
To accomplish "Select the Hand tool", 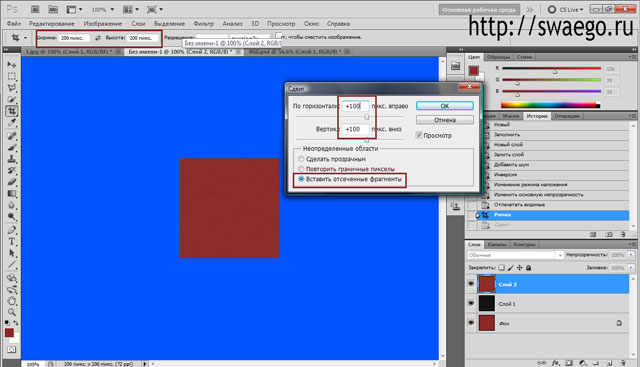I will point(12,301).
